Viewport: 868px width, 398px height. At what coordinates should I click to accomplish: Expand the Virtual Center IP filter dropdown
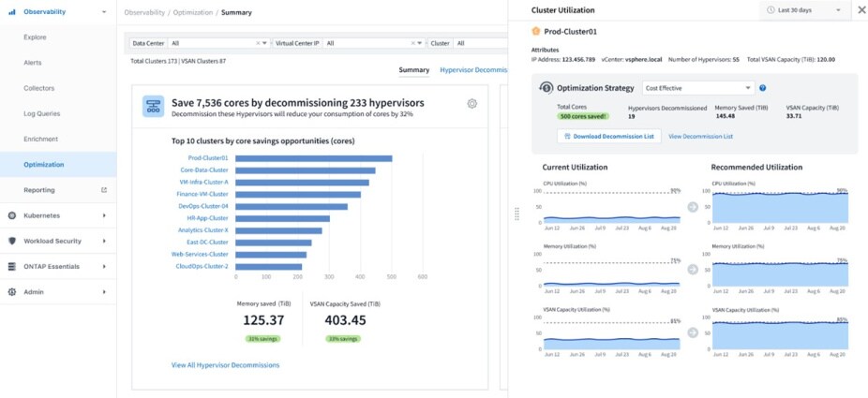tap(419, 43)
